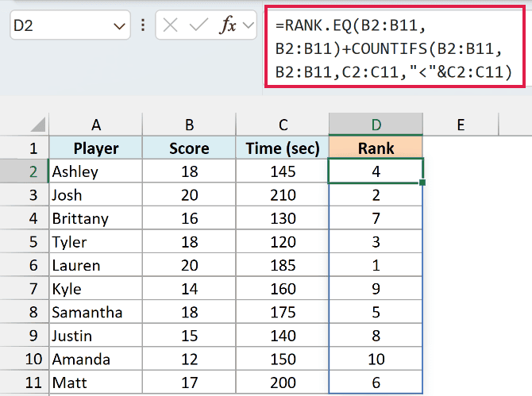
Task: Click Ashley's time value 145
Action: (x=283, y=171)
